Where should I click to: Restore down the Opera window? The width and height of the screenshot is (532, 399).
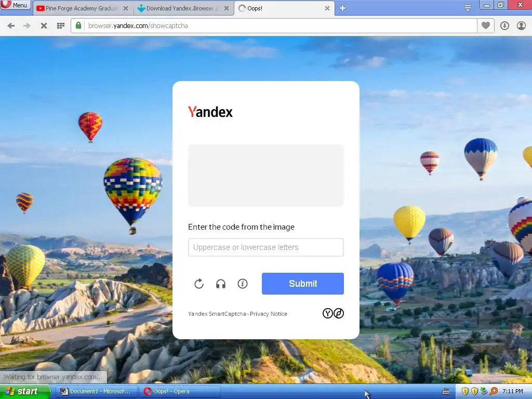[501, 5]
